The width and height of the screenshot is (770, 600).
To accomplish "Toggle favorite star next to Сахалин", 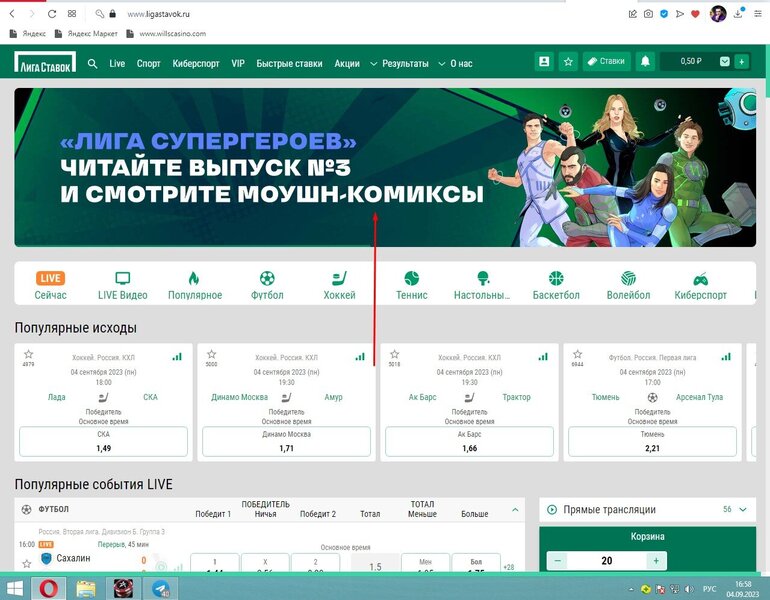I will 27,564.
